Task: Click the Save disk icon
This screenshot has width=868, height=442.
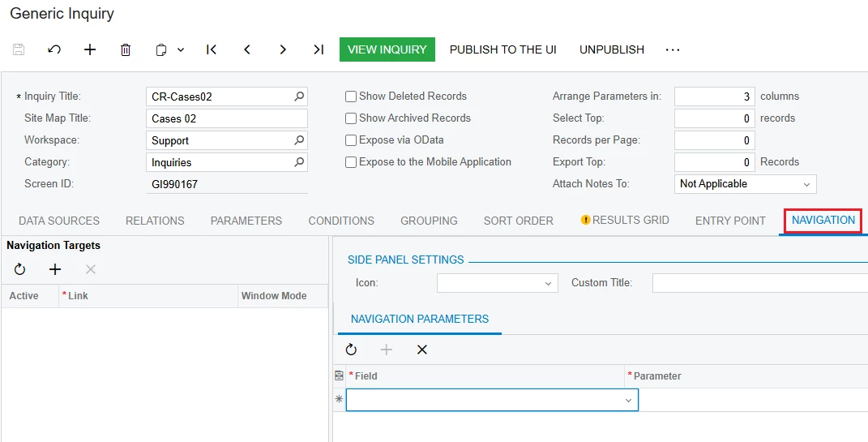Action: pyautogui.click(x=19, y=49)
